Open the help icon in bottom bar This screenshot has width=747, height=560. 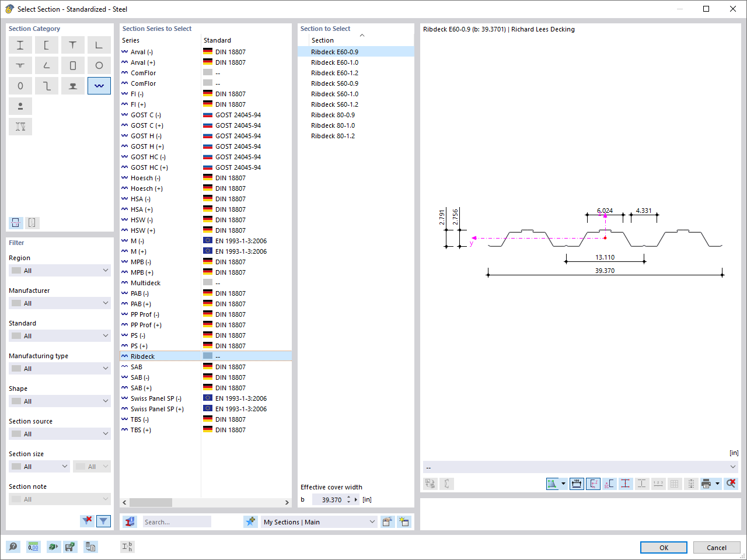click(x=13, y=547)
